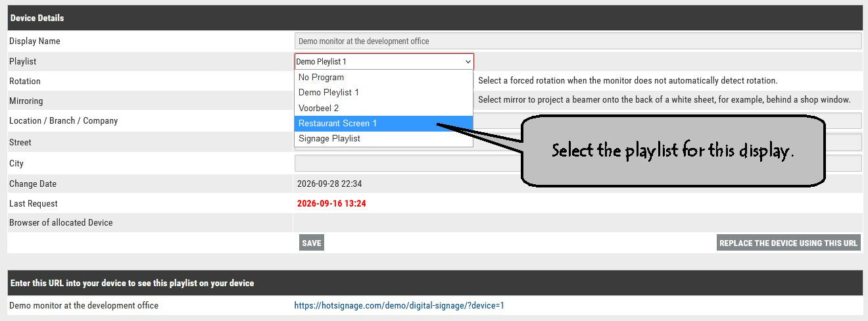Click the Browser of allocated Device label
868x321 pixels.
pos(61,223)
